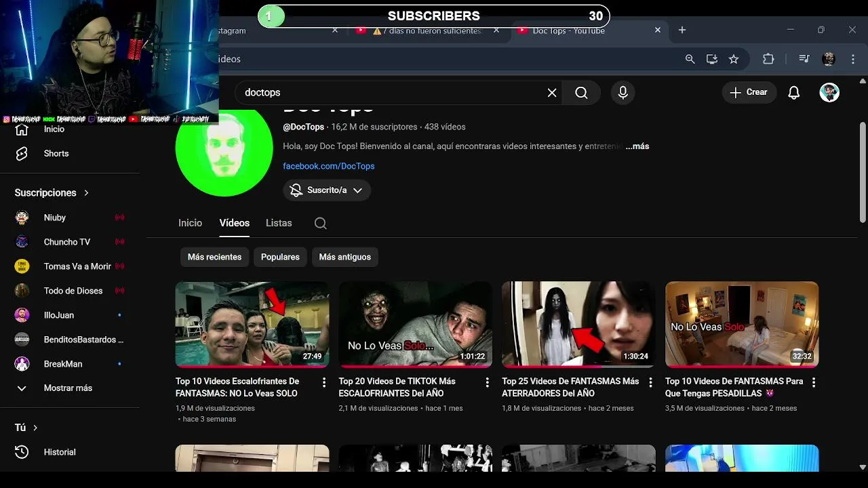Open thumbnail of 32:32 bedroom video
This screenshot has height=488, width=868.
(742, 325)
